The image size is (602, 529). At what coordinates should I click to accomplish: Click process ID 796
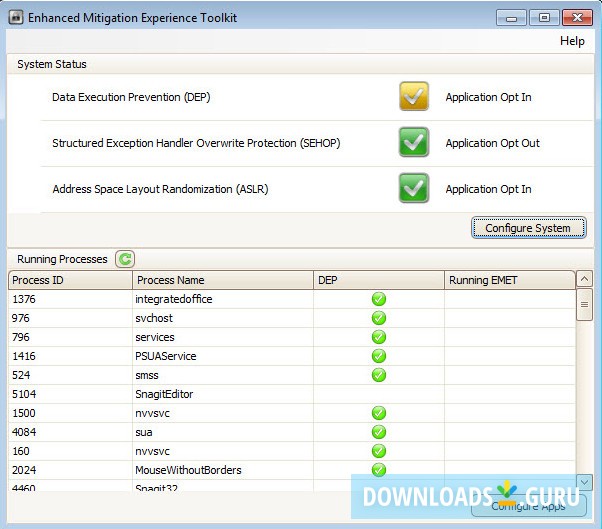click(21, 337)
